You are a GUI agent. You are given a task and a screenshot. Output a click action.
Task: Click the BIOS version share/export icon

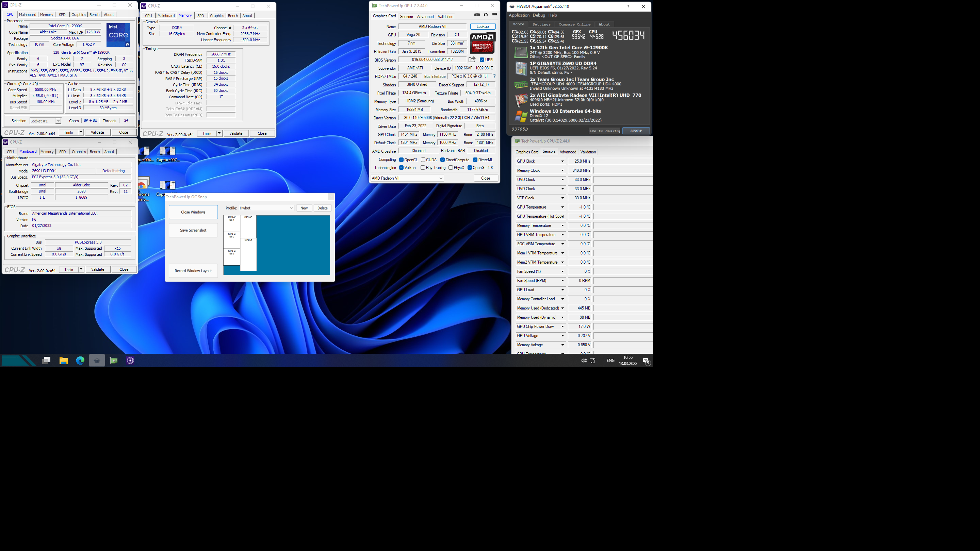pos(472,60)
